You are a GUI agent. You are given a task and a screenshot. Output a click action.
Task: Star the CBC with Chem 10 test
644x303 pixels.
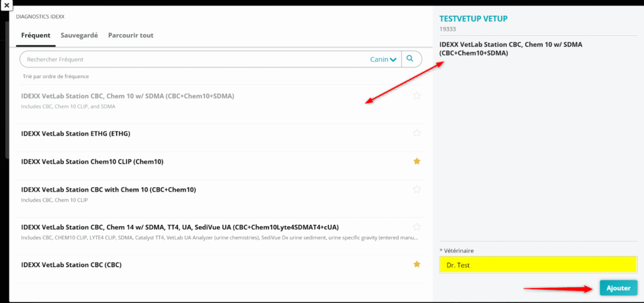point(416,189)
